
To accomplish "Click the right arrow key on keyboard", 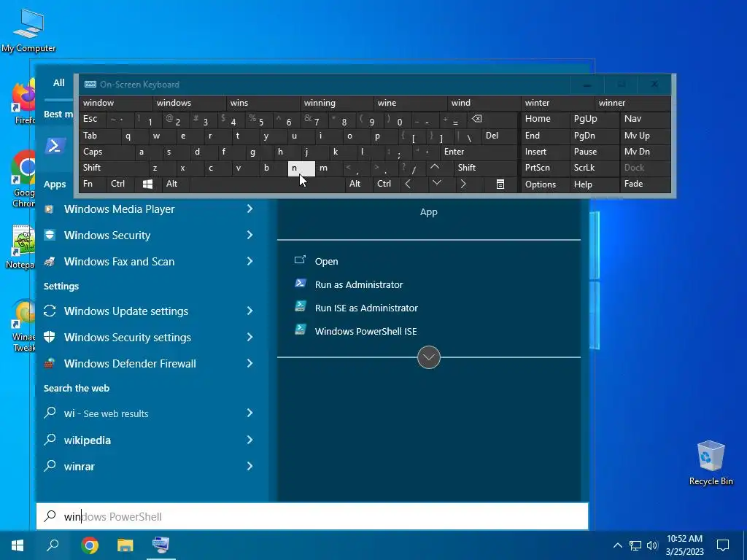I will tap(463, 184).
